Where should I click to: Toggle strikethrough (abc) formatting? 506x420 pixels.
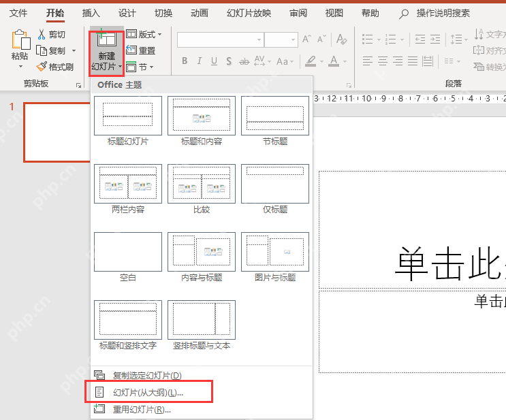[x=244, y=61]
